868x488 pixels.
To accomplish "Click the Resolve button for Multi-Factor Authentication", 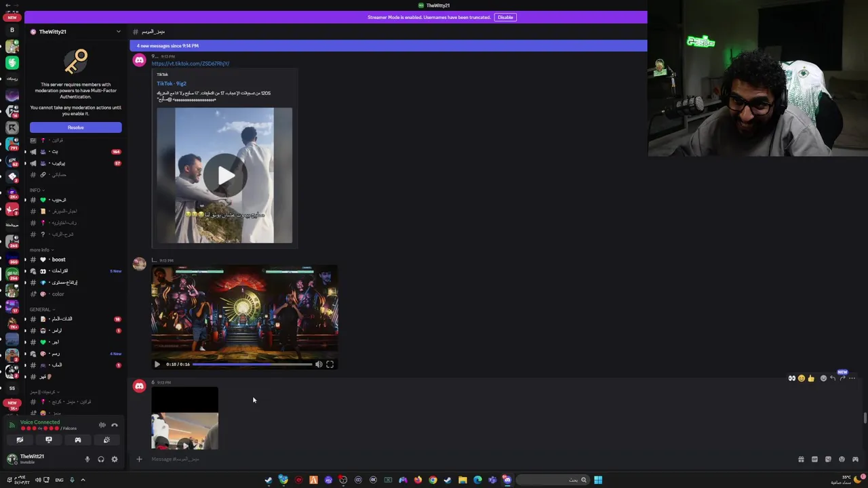I will pos(75,127).
